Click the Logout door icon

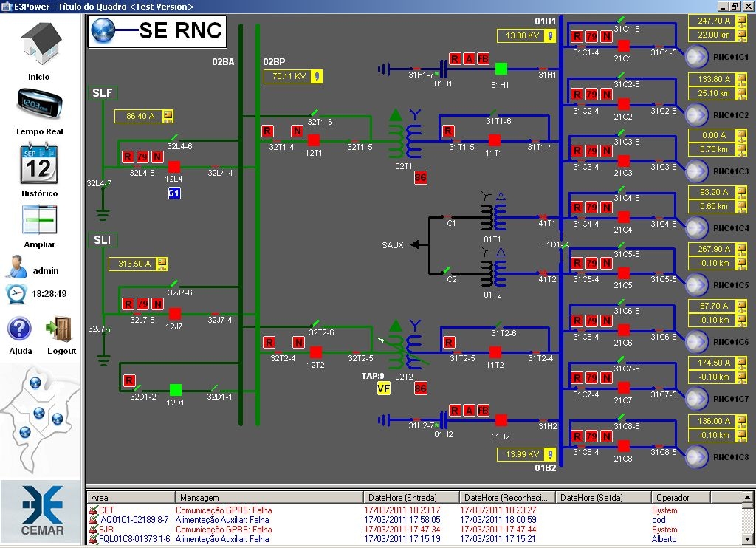[61, 329]
